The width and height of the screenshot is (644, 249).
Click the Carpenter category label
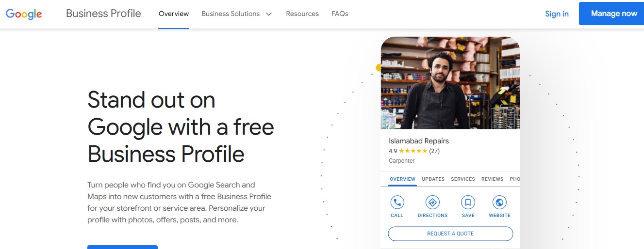pos(402,161)
